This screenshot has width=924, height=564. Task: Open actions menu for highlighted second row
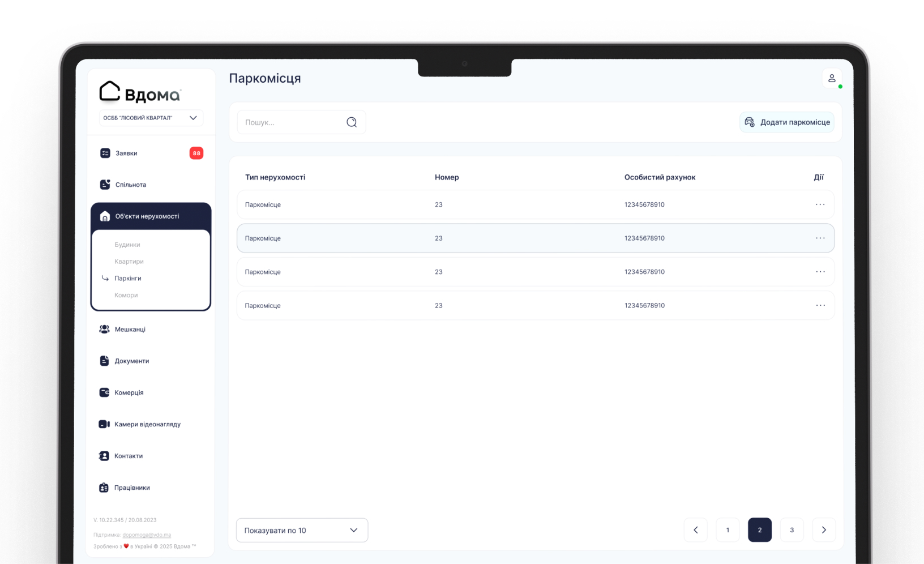[x=820, y=238]
